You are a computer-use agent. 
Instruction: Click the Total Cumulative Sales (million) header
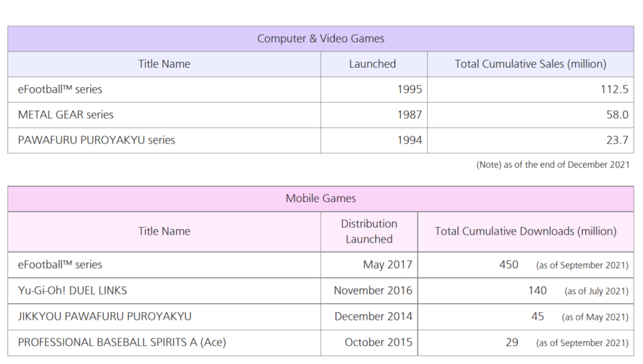click(x=530, y=64)
